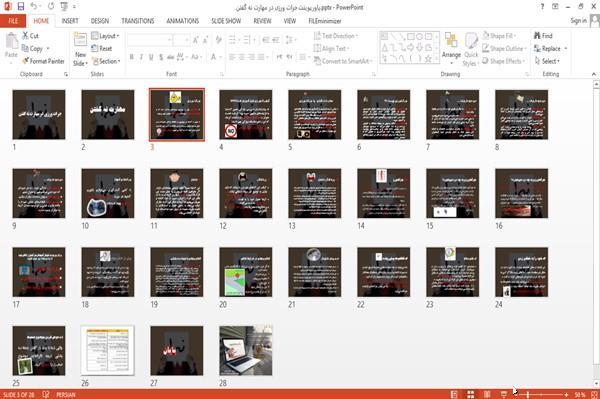600x399 pixels.
Task: Open Shape Outline dropdown
Action: (504, 49)
